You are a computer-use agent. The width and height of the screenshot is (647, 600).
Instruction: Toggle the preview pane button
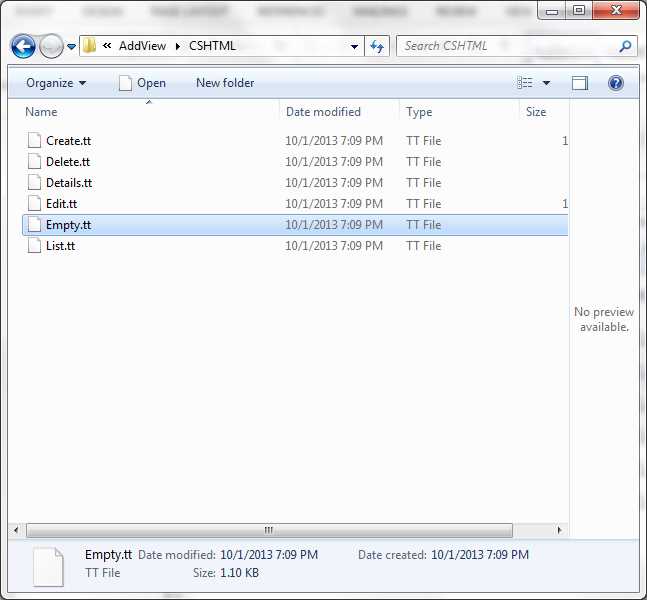(580, 83)
